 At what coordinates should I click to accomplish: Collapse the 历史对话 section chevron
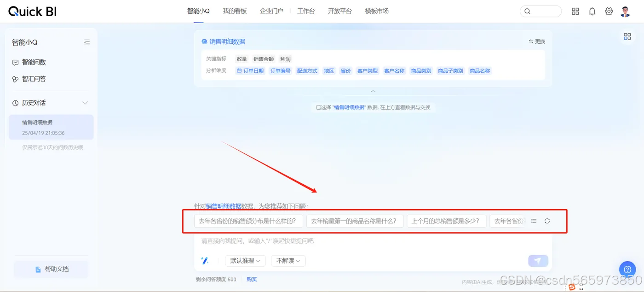85,103
